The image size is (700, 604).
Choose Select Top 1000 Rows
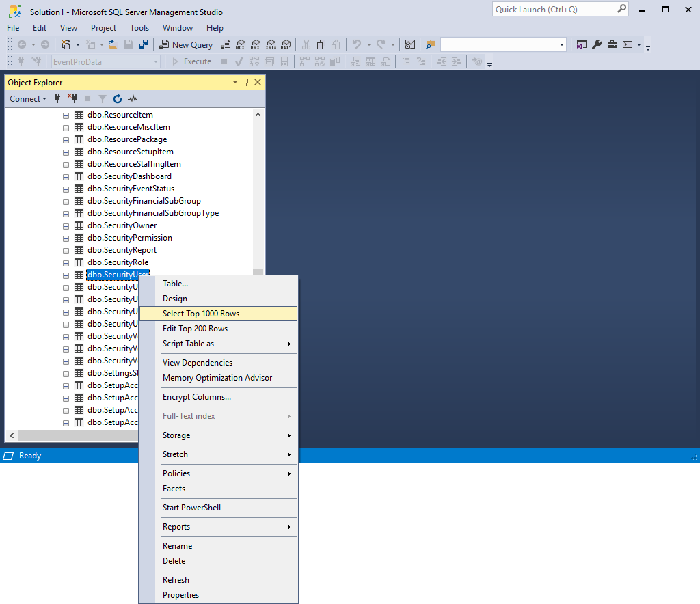218,314
